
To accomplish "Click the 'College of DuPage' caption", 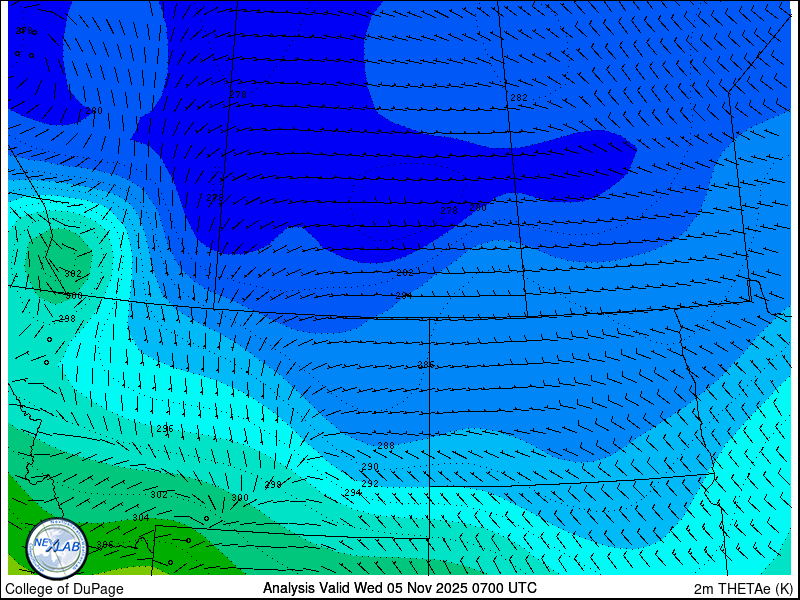I will [x=64, y=589].
